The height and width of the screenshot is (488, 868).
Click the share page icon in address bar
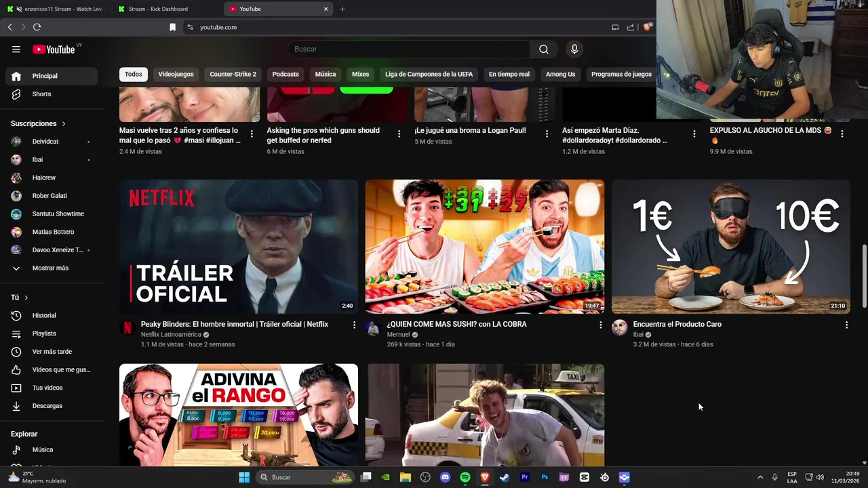[x=631, y=27]
